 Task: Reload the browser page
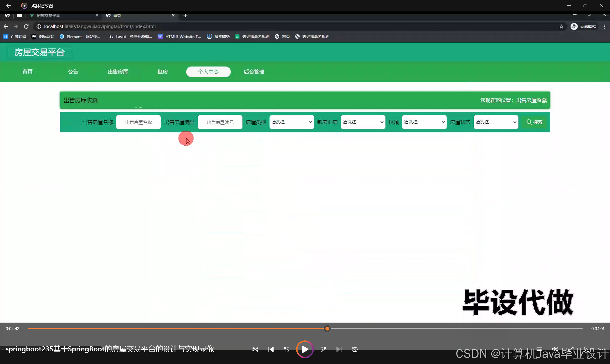(x=26, y=26)
